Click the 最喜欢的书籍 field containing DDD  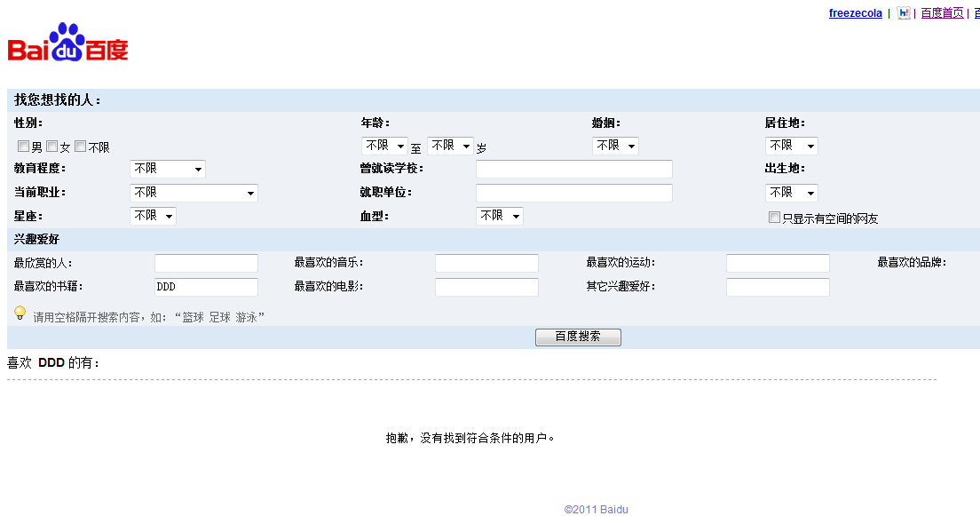coord(206,287)
